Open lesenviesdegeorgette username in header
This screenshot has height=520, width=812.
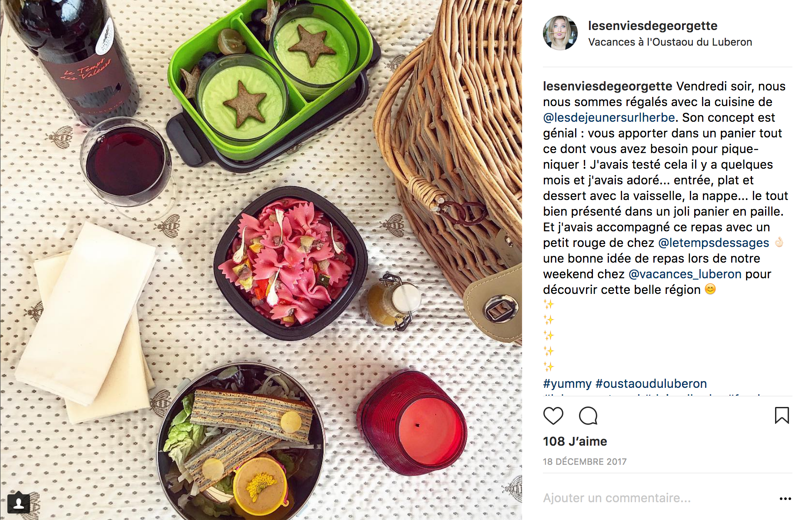652,26
